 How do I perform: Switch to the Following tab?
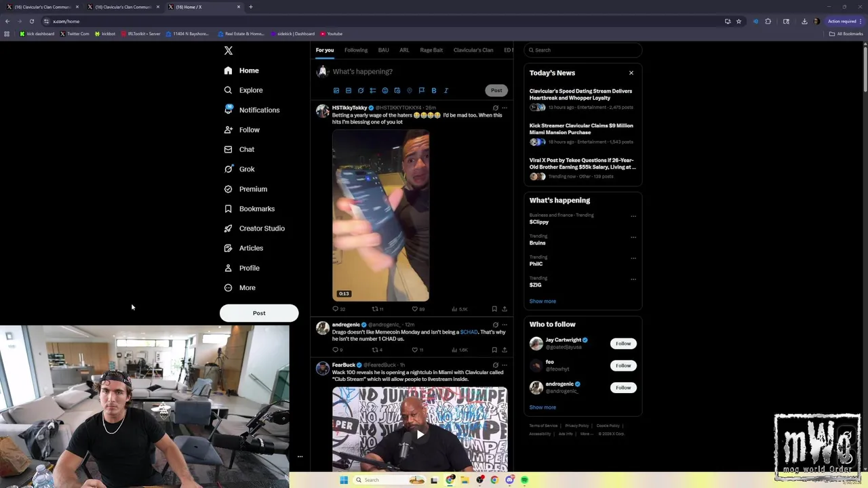pyautogui.click(x=355, y=50)
